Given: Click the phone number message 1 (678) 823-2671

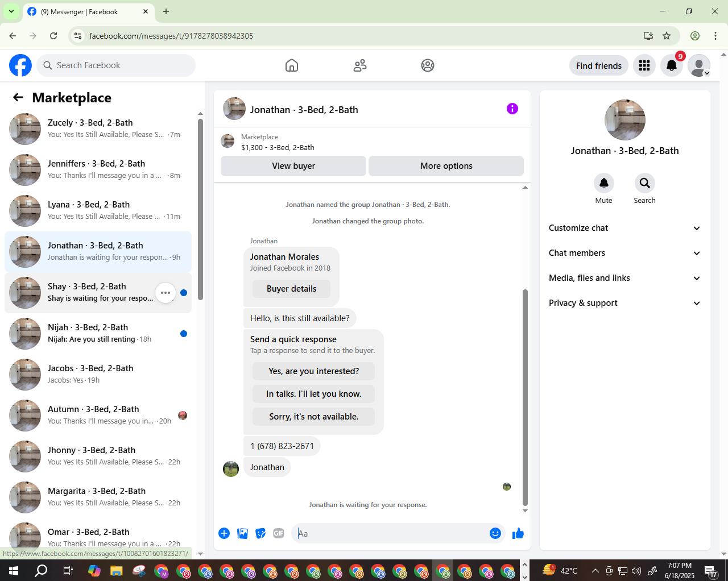Looking at the screenshot, I should pos(282,446).
